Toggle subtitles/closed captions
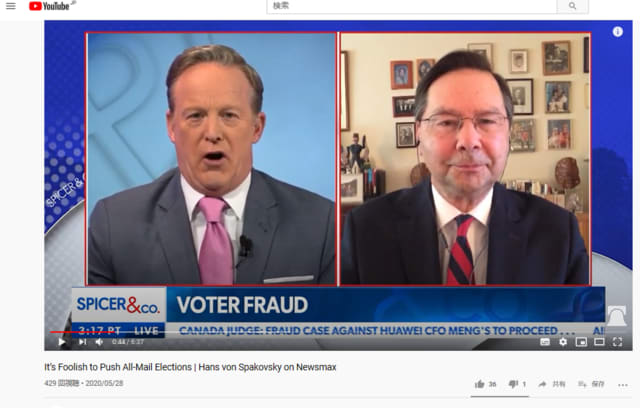Viewport: 640px width, 408px height. [545, 342]
